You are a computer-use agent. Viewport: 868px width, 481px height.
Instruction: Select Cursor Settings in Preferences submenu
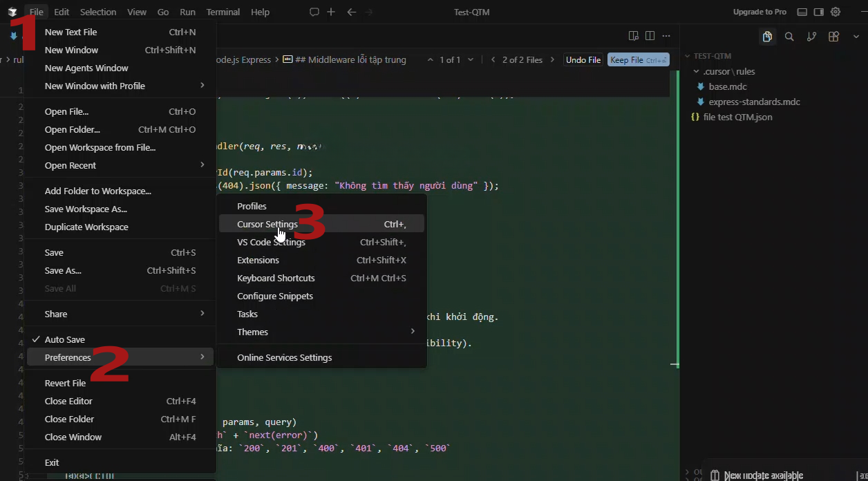tap(321, 224)
